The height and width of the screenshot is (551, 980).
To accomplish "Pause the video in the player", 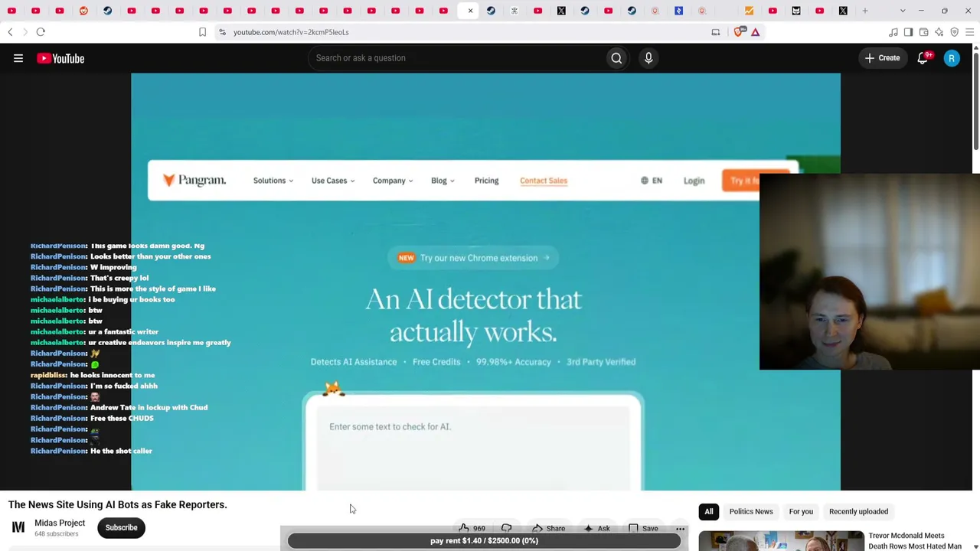I will pyautogui.click(x=485, y=282).
